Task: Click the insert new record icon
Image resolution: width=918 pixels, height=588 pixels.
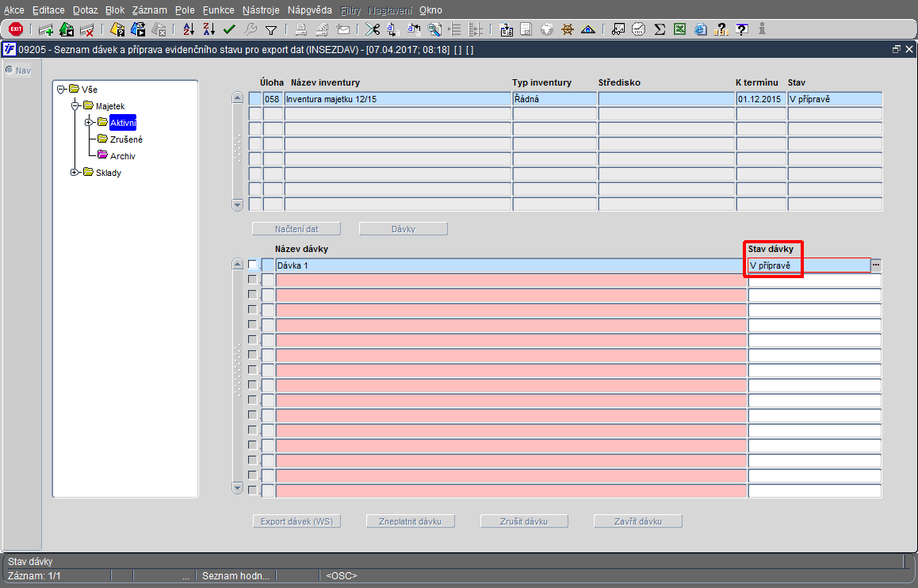Action: coord(46,29)
